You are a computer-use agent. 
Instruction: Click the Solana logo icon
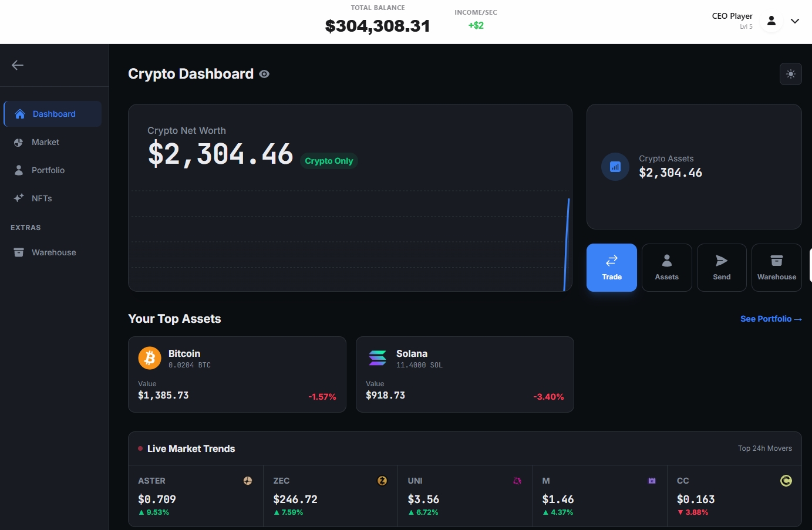coord(378,357)
